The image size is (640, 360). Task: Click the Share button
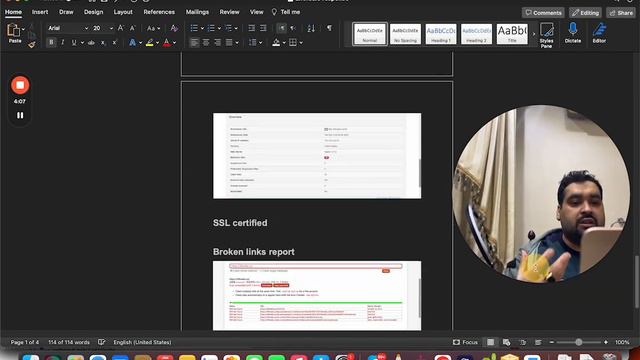[620, 13]
